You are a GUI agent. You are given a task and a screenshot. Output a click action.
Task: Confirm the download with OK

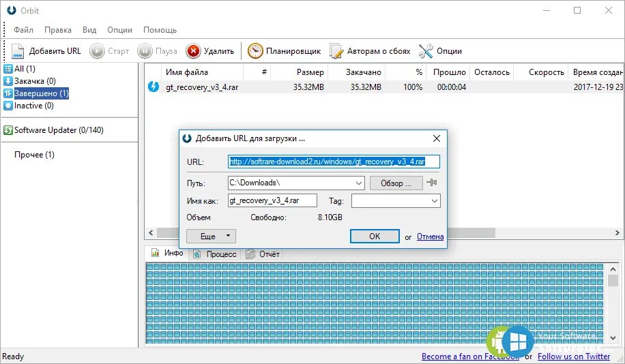click(x=375, y=236)
